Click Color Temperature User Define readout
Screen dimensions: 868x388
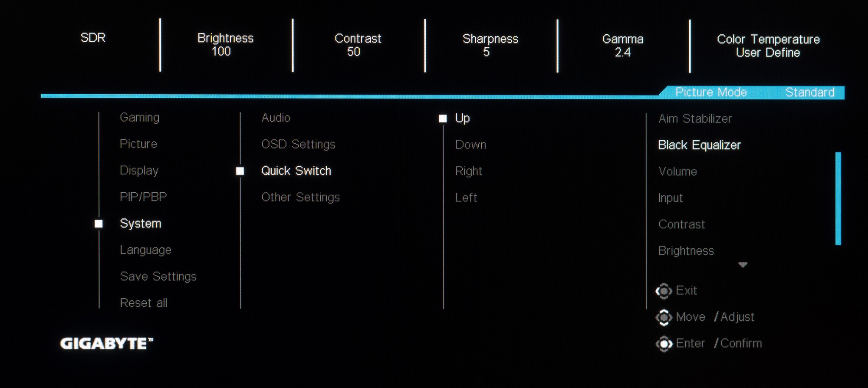[x=768, y=46]
